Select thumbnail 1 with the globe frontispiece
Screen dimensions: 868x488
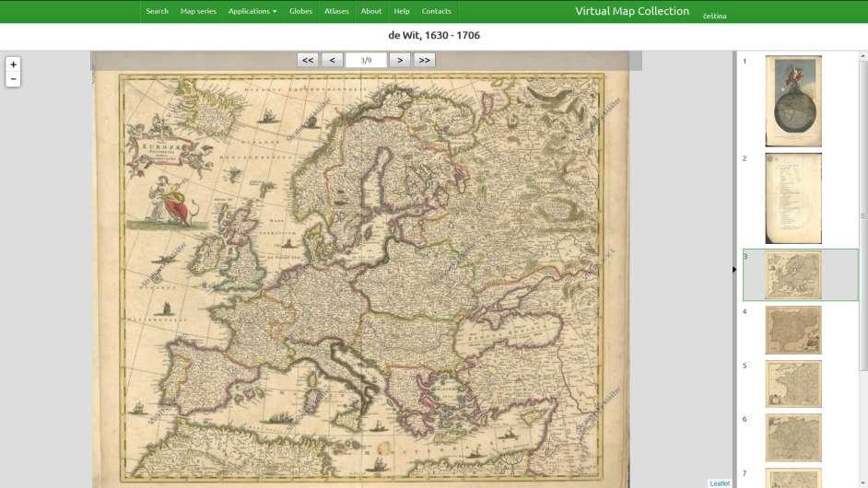pos(793,100)
